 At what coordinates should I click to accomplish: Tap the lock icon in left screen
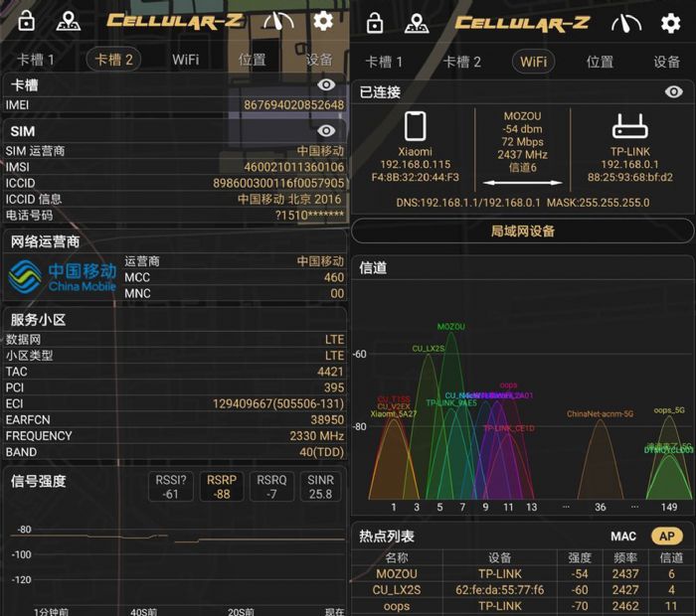click(26, 21)
